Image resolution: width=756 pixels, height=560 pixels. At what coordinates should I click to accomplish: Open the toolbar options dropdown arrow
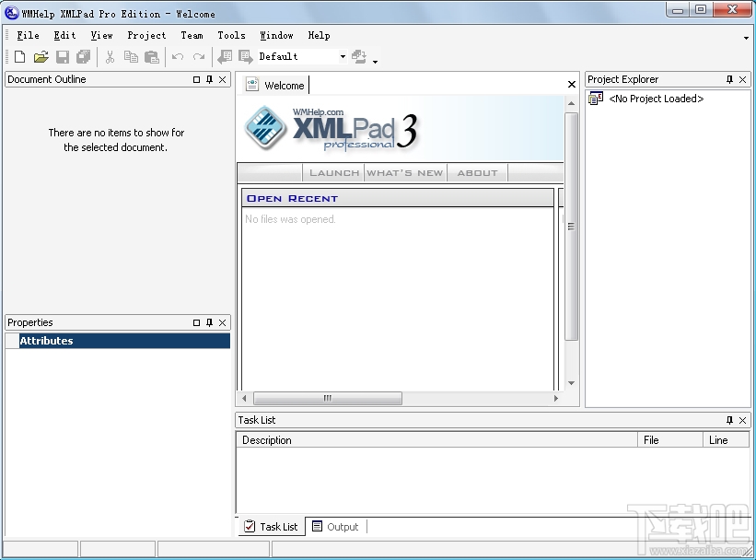pos(375,62)
